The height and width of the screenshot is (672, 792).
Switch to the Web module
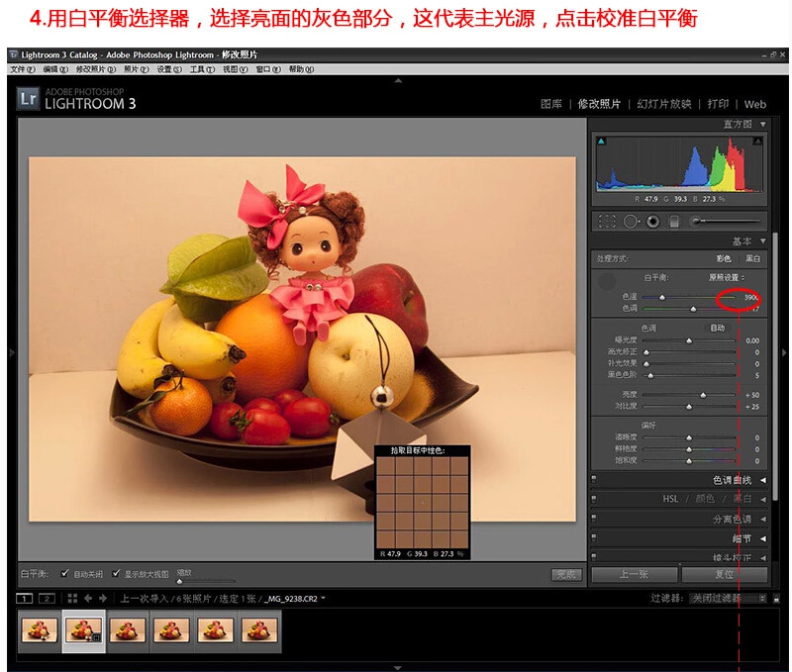pos(755,104)
